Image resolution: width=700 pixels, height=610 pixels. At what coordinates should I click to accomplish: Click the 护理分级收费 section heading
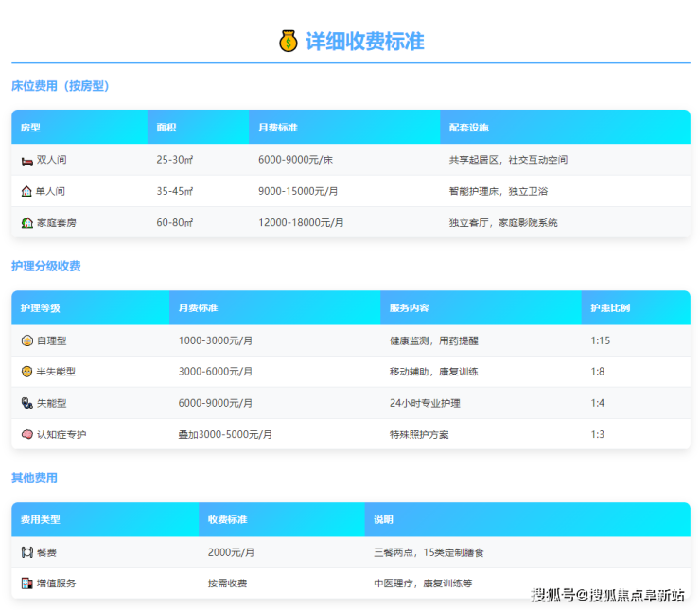point(46,267)
